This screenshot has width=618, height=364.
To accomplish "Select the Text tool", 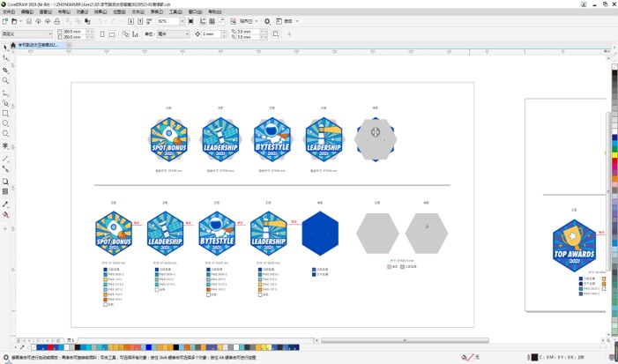I will pyautogui.click(x=5, y=146).
